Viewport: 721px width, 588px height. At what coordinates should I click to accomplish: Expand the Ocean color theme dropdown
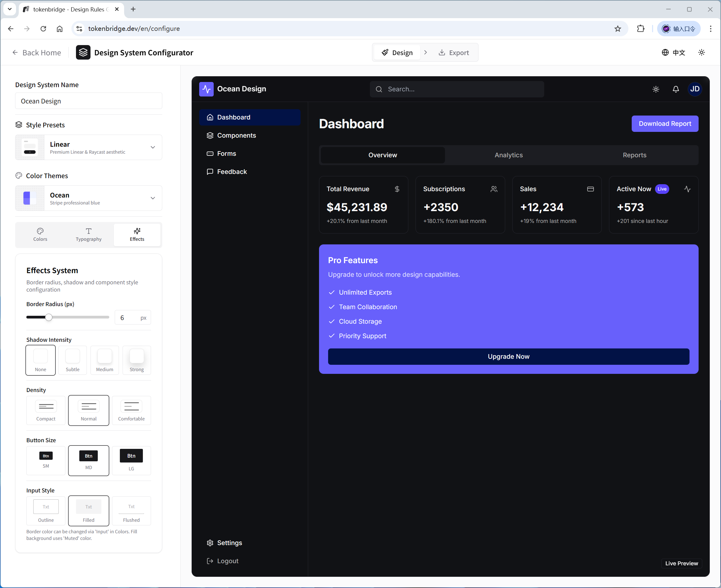(153, 198)
